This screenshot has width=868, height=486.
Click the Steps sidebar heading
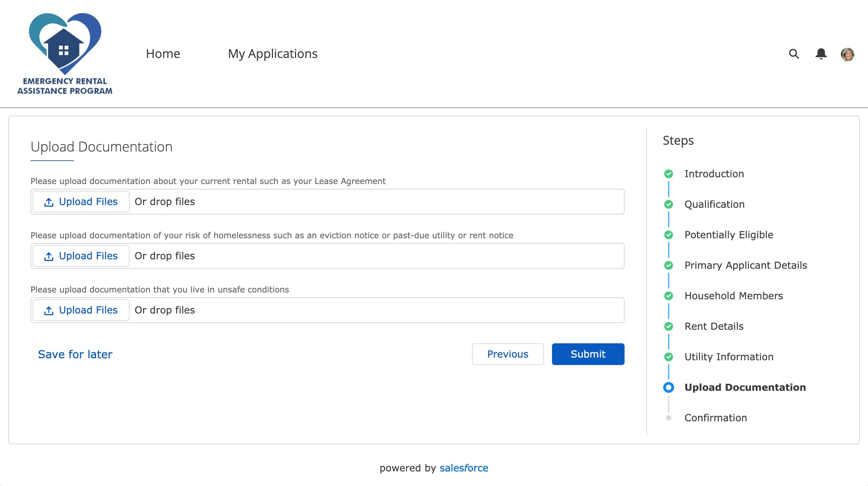pyautogui.click(x=678, y=140)
